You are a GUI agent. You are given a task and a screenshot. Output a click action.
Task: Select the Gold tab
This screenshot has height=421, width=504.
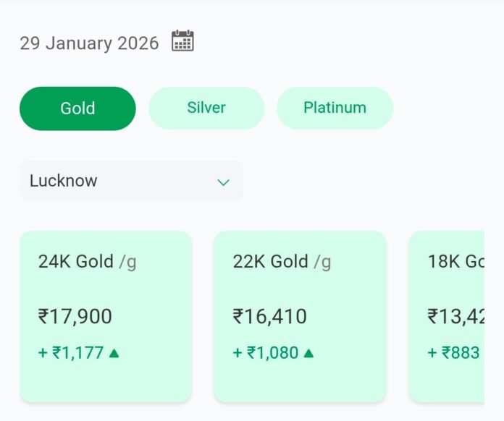77,109
